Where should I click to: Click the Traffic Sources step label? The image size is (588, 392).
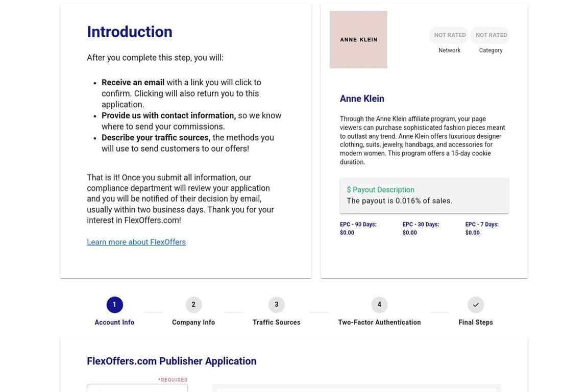(x=276, y=322)
